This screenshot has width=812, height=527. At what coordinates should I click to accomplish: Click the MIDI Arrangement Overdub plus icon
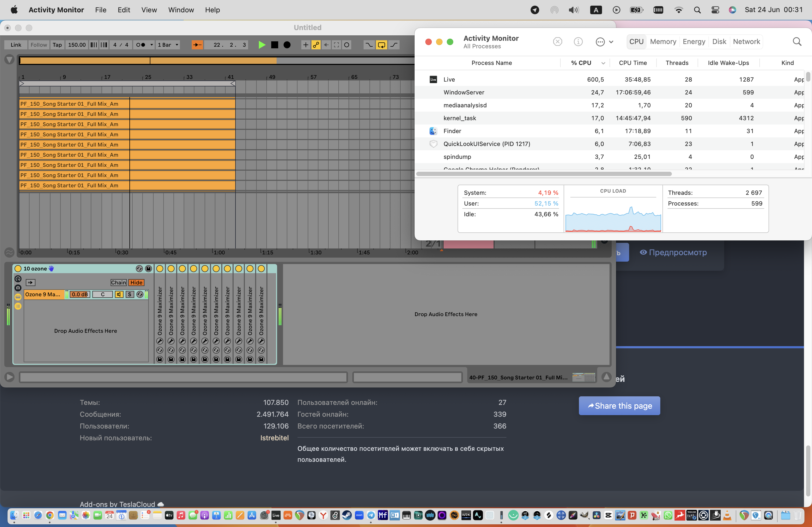coord(305,45)
